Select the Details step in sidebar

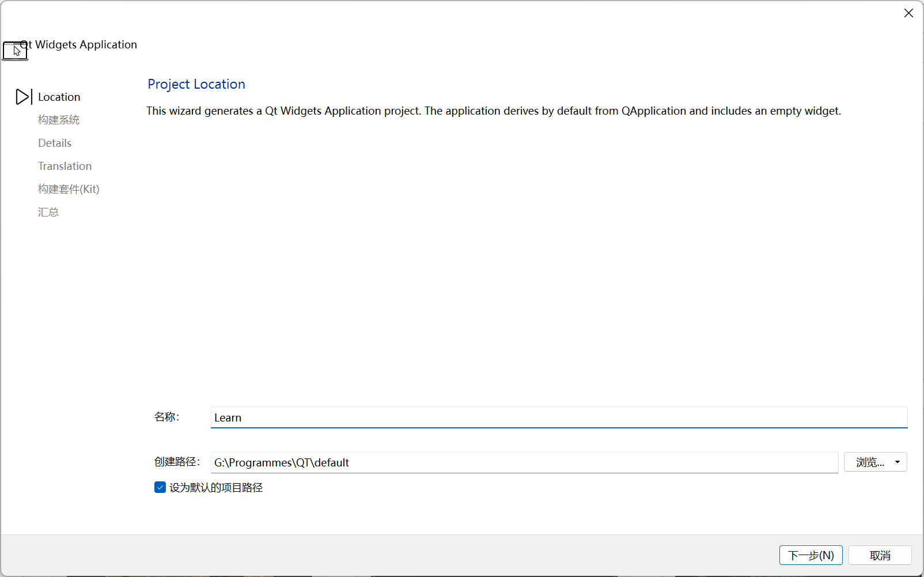[55, 143]
